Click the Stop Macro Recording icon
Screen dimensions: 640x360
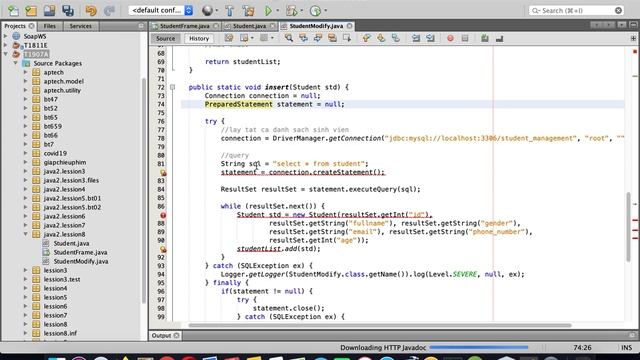464,38
